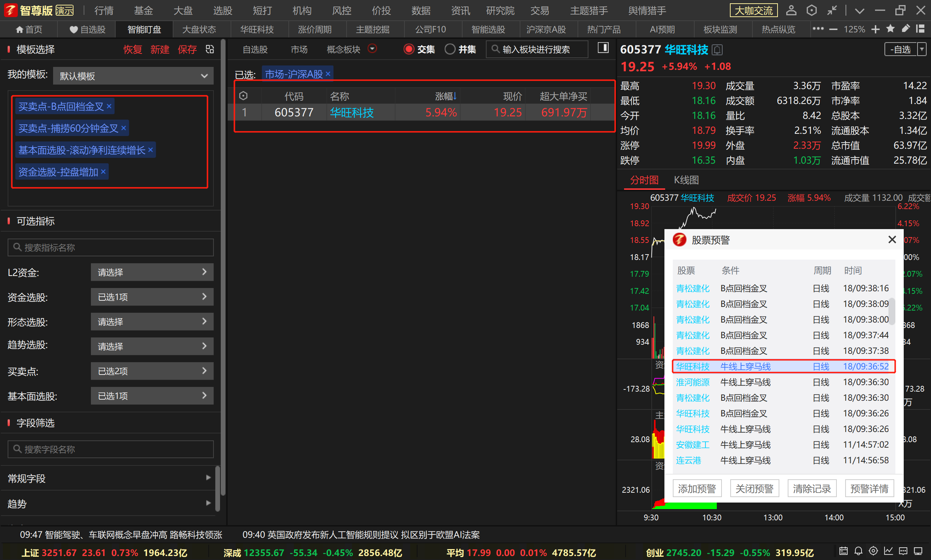The width and height of the screenshot is (931, 560).
Task: Decrease zoom with the minus icon
Action: pyautogui.click(x=833, y=29)
